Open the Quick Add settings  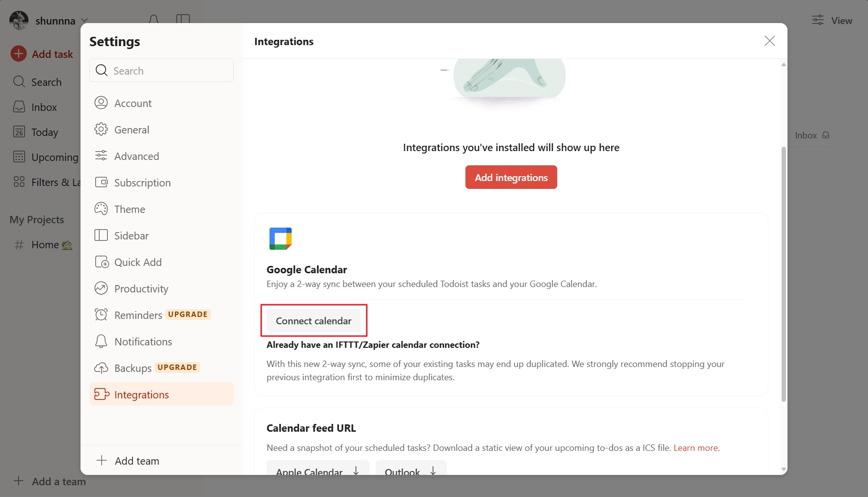tap(161, 262)
